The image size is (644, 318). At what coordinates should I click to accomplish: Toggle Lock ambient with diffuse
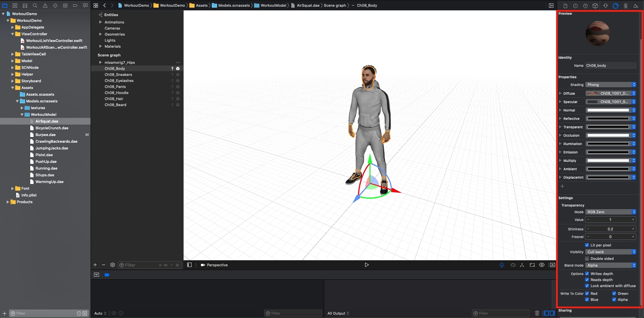click(587, 286)
